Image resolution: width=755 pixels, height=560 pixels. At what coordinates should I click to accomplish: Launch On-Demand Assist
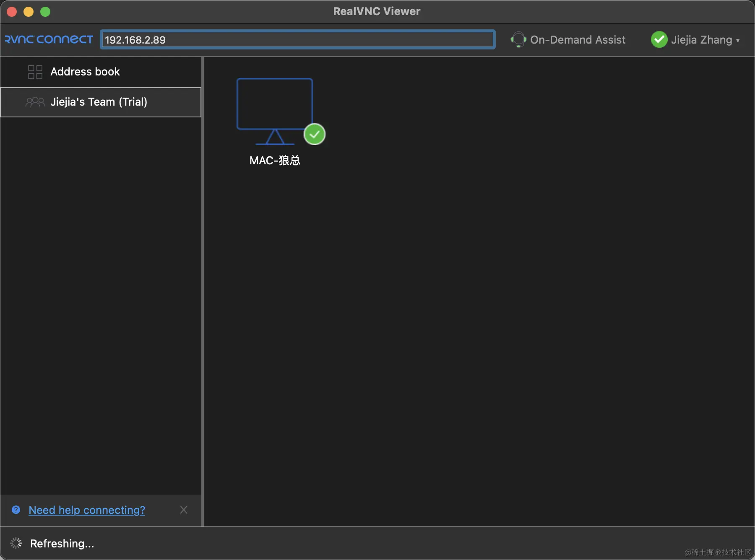568,40
